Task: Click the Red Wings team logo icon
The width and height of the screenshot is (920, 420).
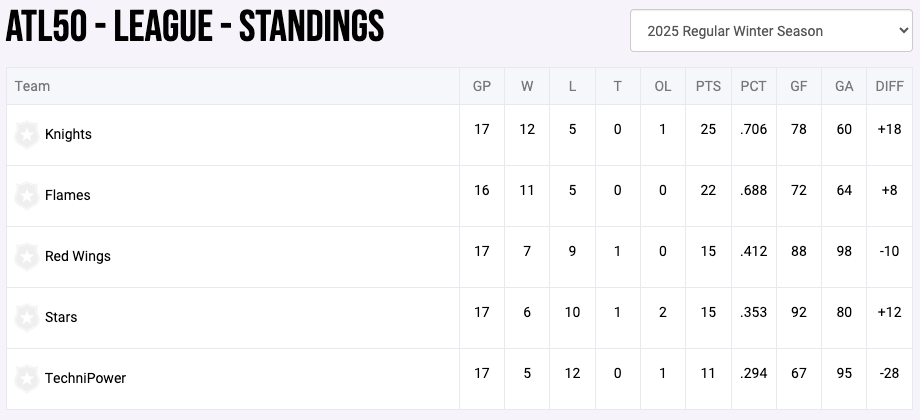Action: tap(27, 256)
